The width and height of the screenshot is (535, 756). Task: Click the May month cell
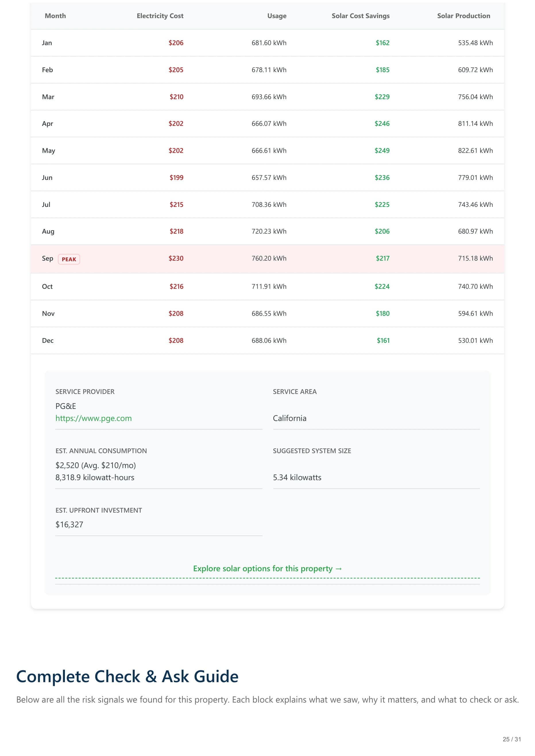(49, 151)
